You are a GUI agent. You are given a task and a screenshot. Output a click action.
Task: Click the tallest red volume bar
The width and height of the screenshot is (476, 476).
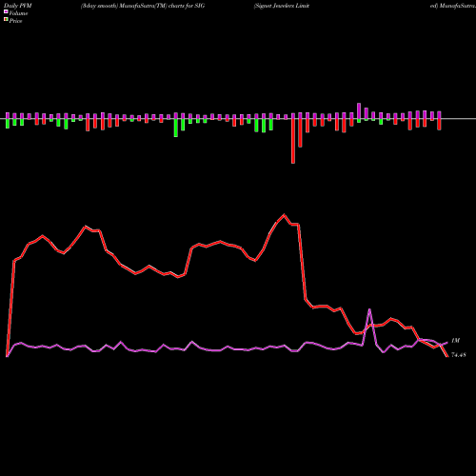(x=293, y=141)
